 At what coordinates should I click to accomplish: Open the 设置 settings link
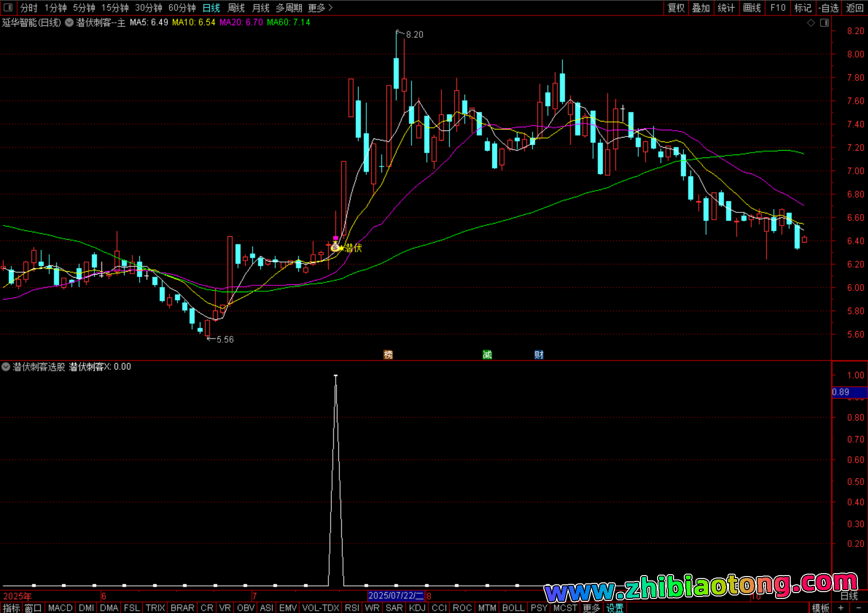(614, 608)
